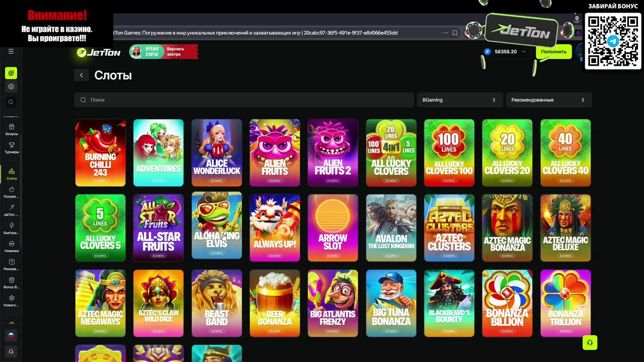Click the Пополнить deposit button
644x362 pixels.
[553, 52]
